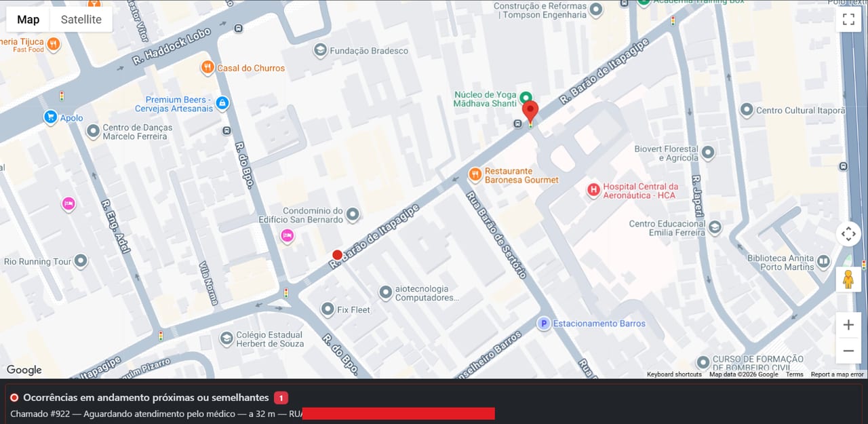Click the Apolo shopping cart icon
Screen dimensions: 868x424
click(x=50, y=117)
